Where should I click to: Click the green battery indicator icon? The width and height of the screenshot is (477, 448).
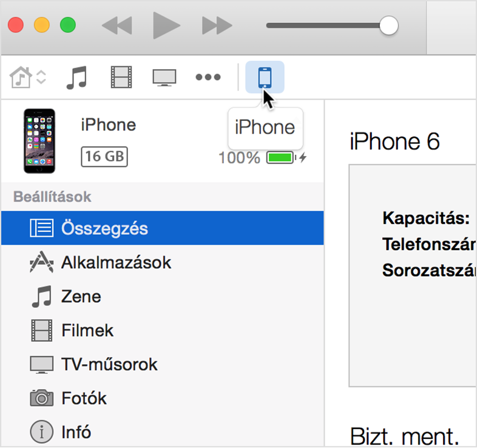click(x=280, y=158)
